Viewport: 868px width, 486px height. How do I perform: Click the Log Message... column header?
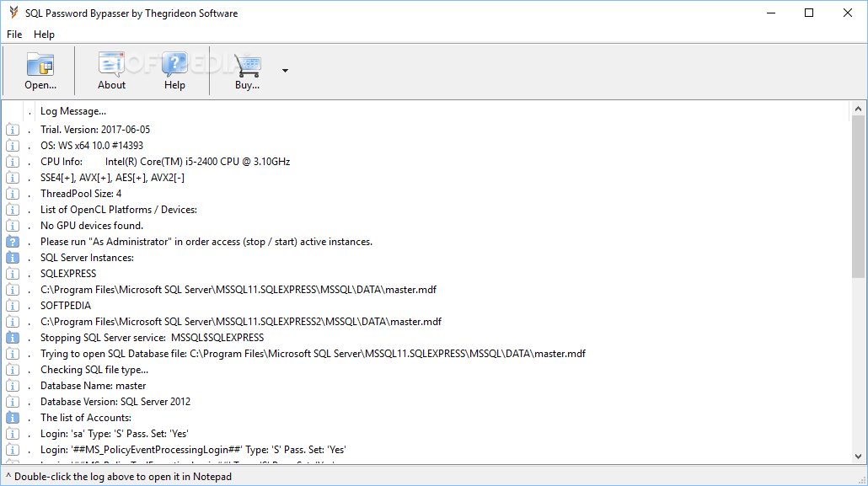tap(73, 111)
